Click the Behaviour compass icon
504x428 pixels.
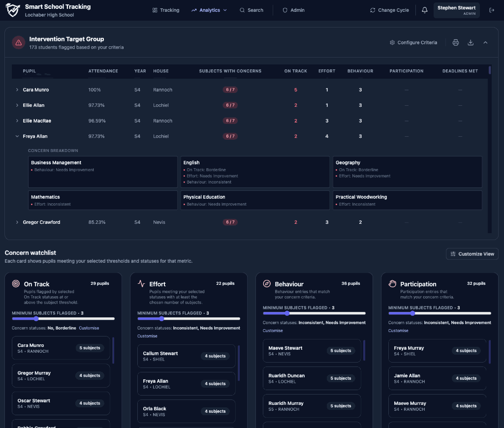click(267, 283)
